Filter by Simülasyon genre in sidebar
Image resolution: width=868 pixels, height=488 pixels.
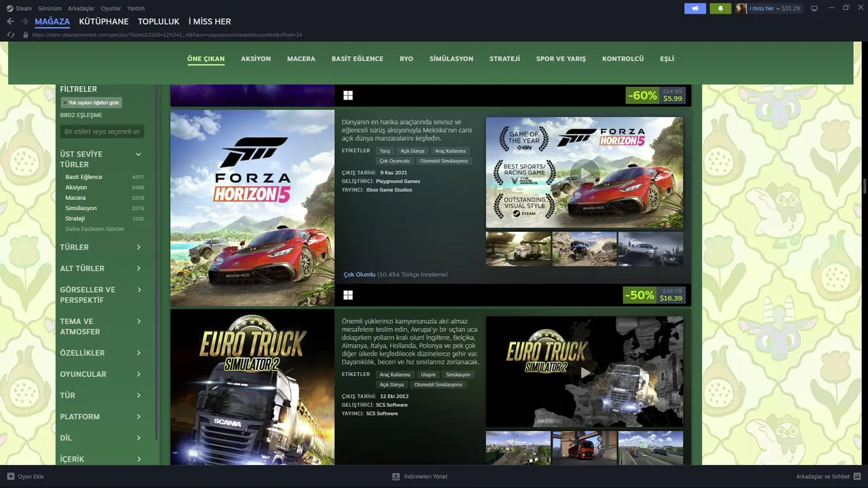[81, 208]
